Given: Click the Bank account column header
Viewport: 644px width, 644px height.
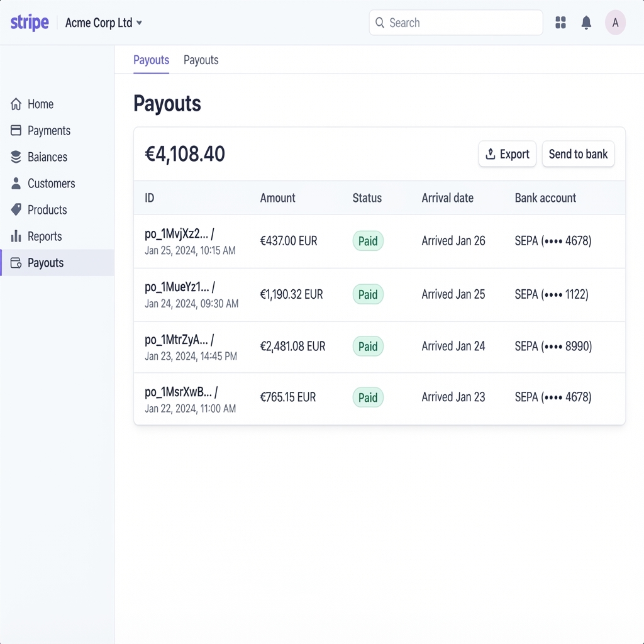Looking at the screenshot, I should pos(545,198).
